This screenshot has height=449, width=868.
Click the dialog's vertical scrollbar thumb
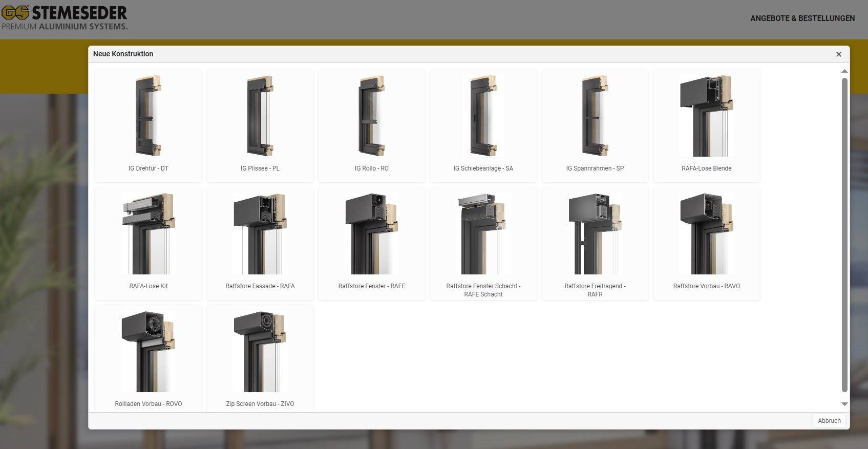point(844,235)
